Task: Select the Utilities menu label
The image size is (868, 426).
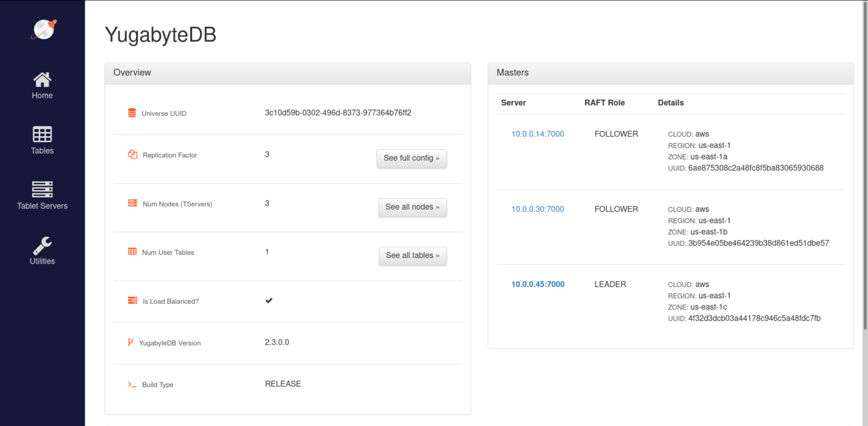Action: tap(42, 261)
